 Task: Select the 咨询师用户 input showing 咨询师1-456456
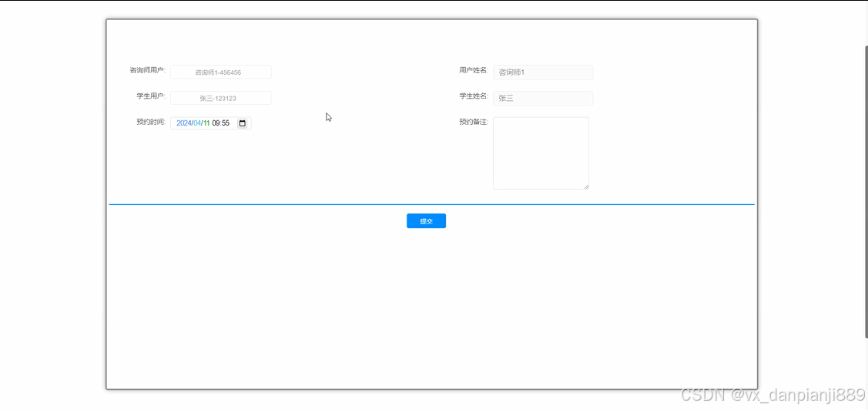click(221, 72)
